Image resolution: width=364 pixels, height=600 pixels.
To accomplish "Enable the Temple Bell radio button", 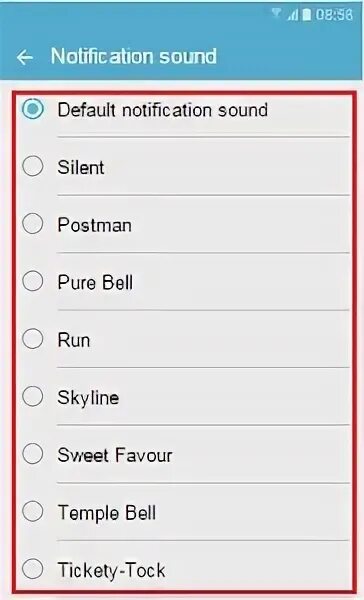I will coord(33,511).
